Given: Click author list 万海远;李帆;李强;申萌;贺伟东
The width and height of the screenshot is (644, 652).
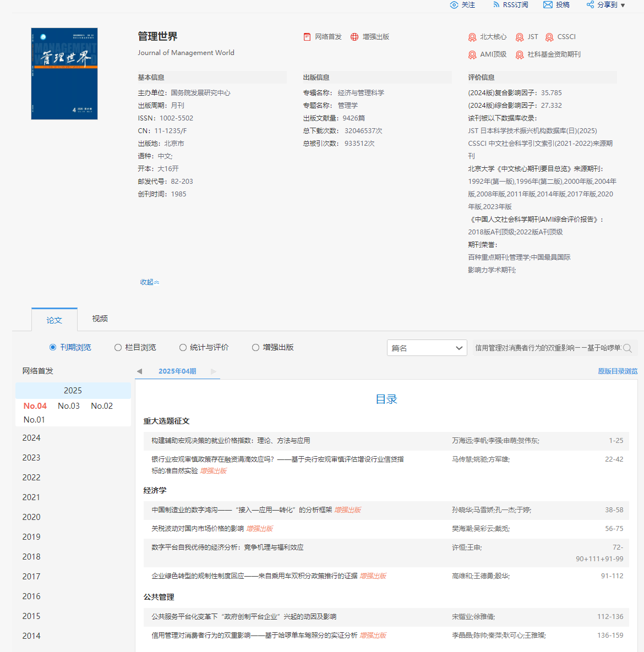Looking at the screenshot, I should pyautogui.click(x=495, y=441).
